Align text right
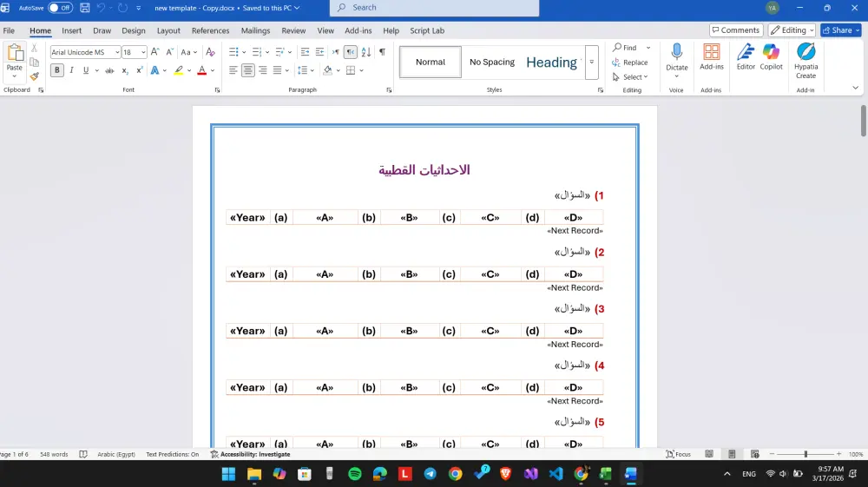The width and height of the screenshot is (868, 487). coord(262,70)
